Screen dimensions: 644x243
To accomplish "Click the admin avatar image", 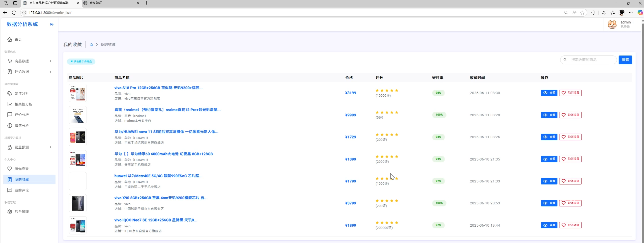I will [612, 24].
